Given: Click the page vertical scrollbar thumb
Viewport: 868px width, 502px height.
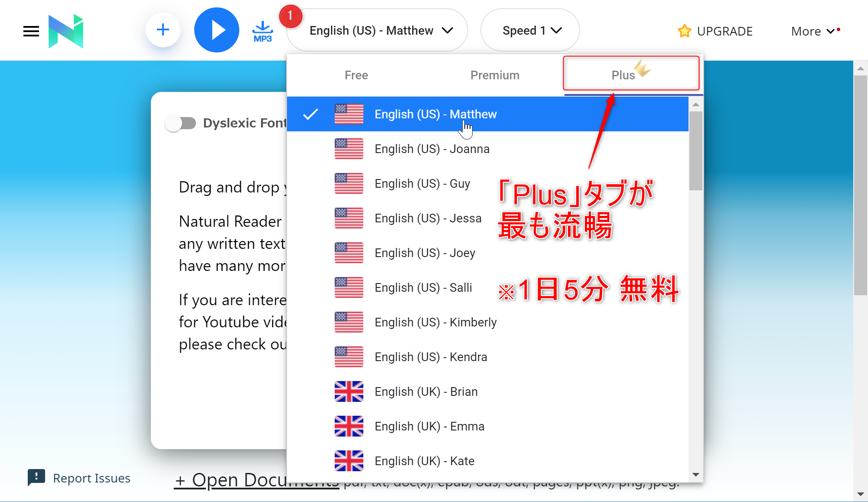Looking at the screenshot, I should pyautogui.click(x=861, y=186).
